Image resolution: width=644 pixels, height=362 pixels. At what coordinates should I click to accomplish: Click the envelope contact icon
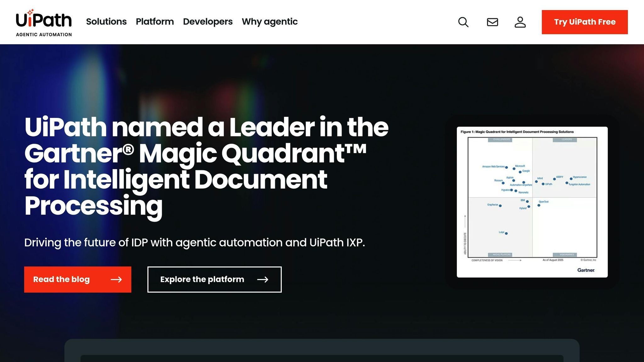[x=492, y=22]
